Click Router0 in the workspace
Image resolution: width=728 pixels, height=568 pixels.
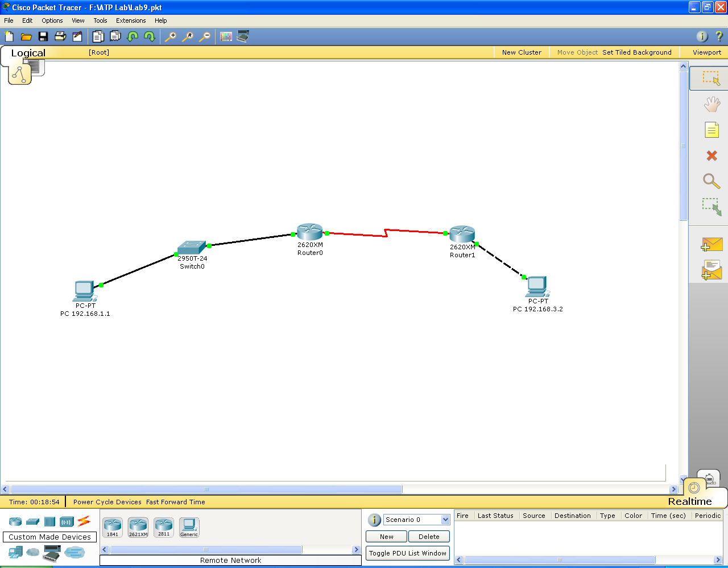[x=310, y=232]
